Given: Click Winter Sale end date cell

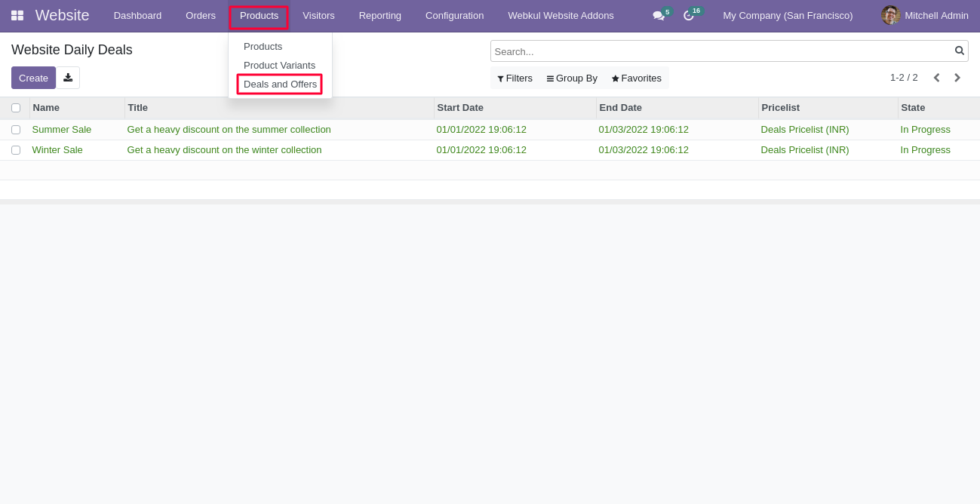Looking at the screenshot, I should click(644, 150).
